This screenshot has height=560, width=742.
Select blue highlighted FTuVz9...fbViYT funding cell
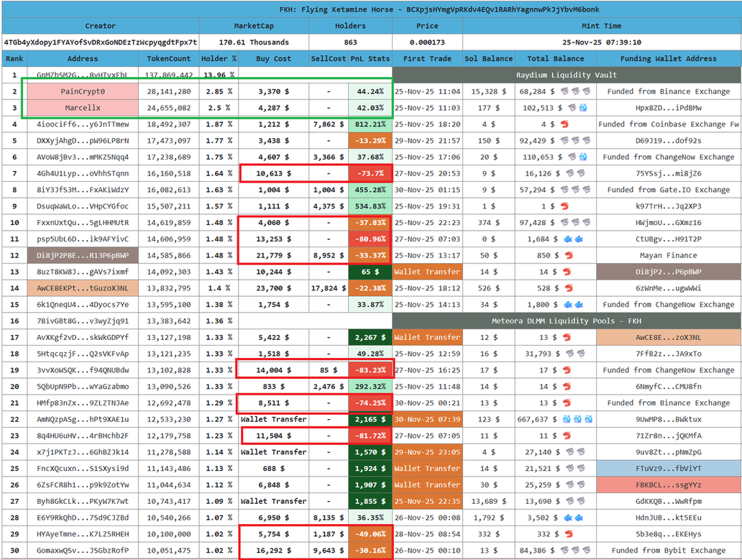668,469
